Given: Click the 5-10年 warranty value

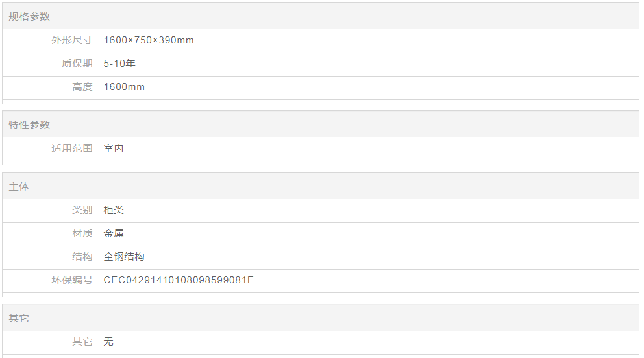Looking at the screenshot, I should pyautogui.click(x=119, y=64).
